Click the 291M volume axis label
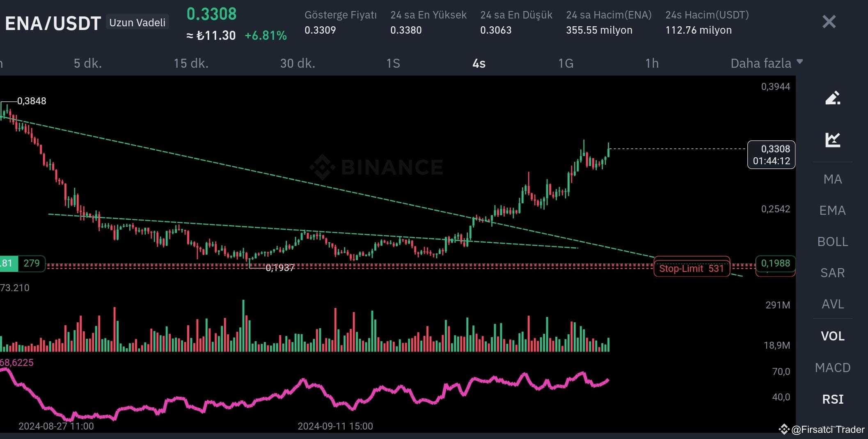868x439 pixels. 778,305
